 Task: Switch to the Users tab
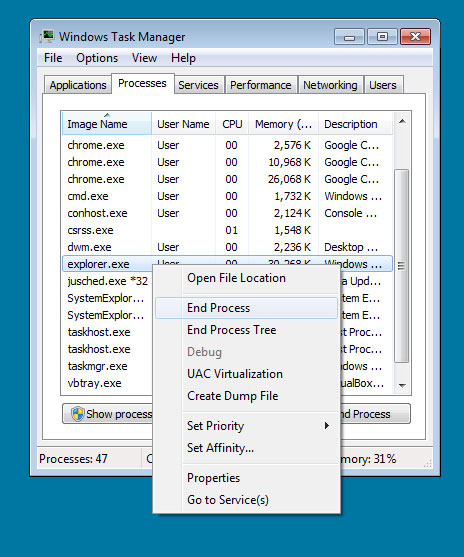pos(383,85)
